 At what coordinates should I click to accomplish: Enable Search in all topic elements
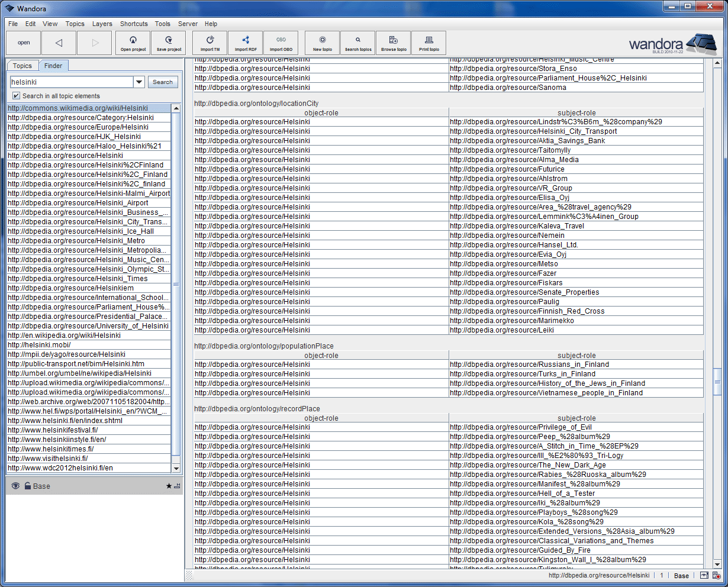coord(15,95)
